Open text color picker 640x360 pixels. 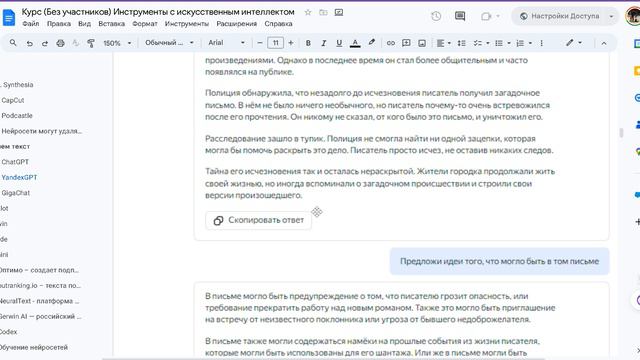click(355, 43)
